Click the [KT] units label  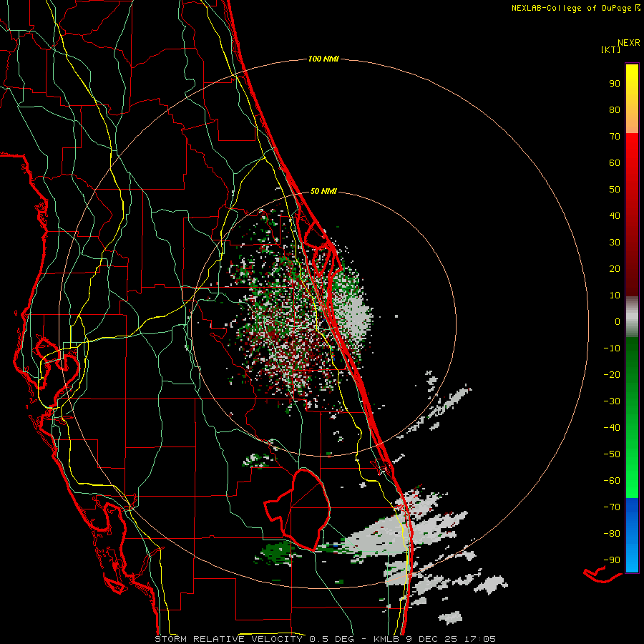(x=610, y=49)
